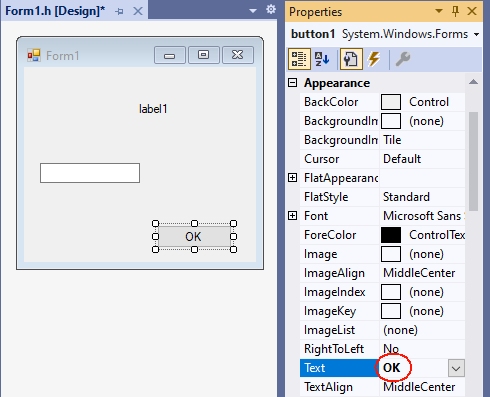Click the ImageIndex preview box
This screenshot has height=397, width=490.
(x=391, y=292)
